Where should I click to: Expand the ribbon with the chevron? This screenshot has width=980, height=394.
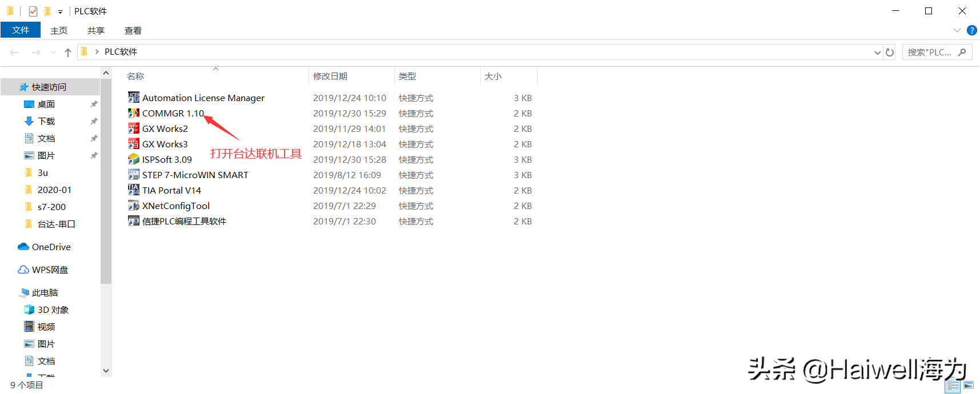957,30
